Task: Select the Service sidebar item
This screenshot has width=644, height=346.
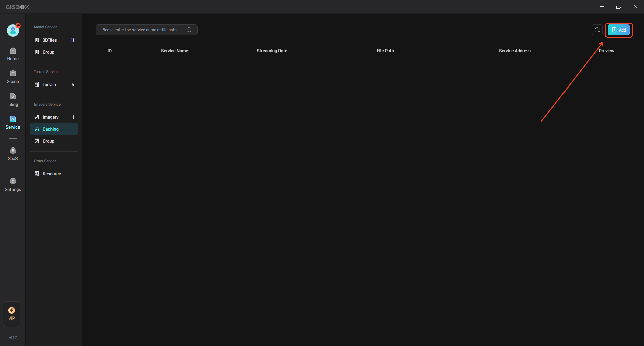Action: click(13, 123)
